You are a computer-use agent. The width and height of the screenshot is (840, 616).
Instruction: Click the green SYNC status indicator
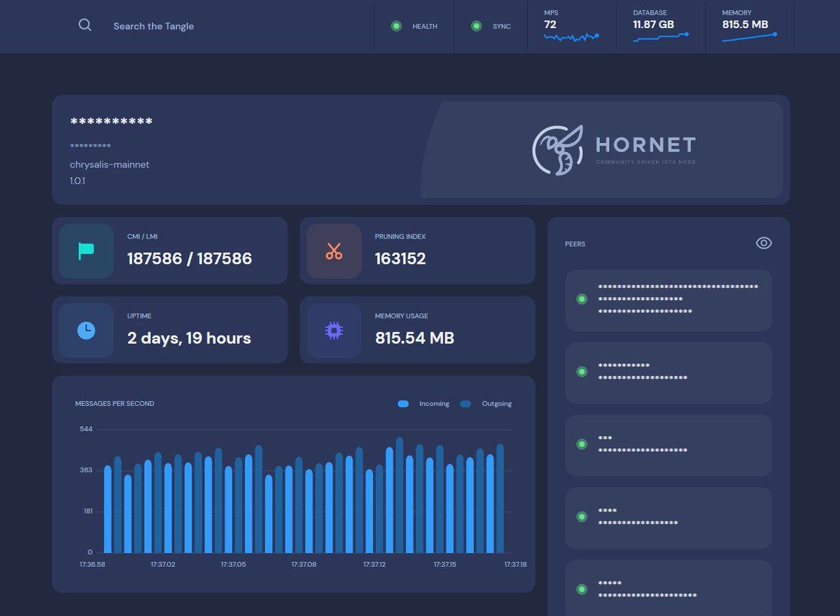477,26
